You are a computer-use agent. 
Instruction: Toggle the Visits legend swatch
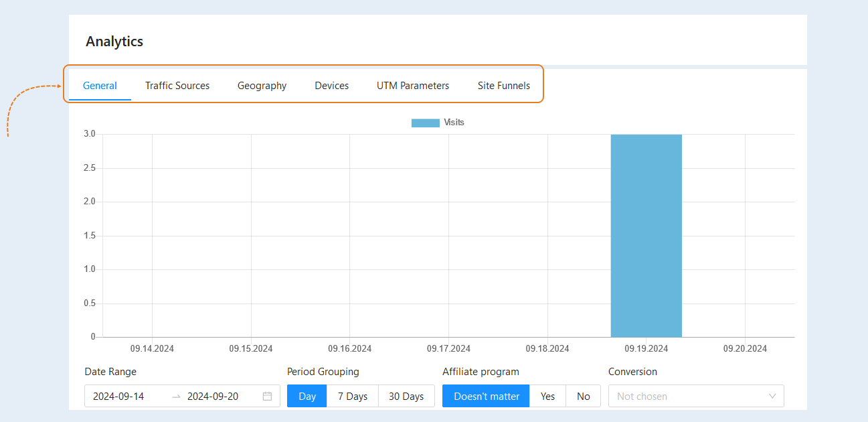[426, 123]
